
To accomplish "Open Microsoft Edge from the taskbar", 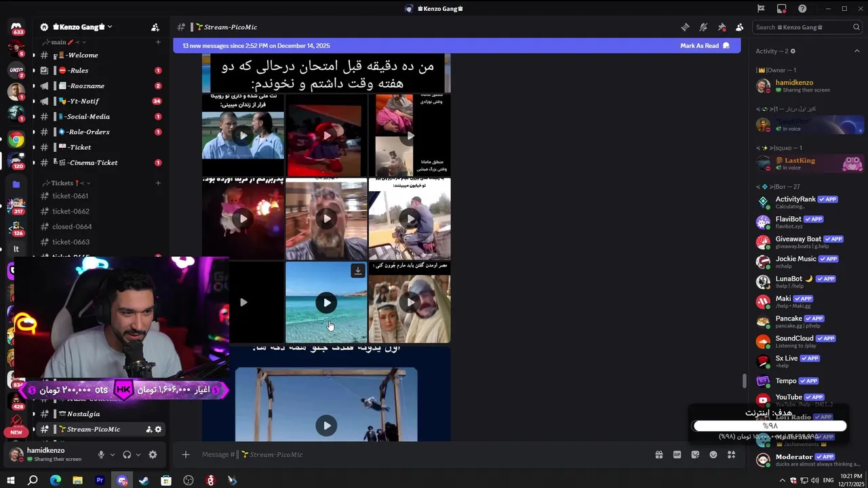I will 56,481.
